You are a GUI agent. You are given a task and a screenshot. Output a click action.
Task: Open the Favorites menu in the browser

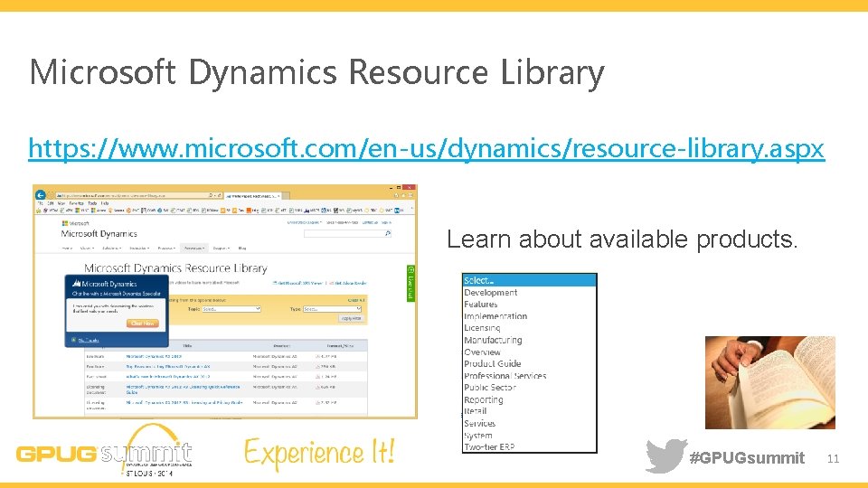click(x=76, y=203)
